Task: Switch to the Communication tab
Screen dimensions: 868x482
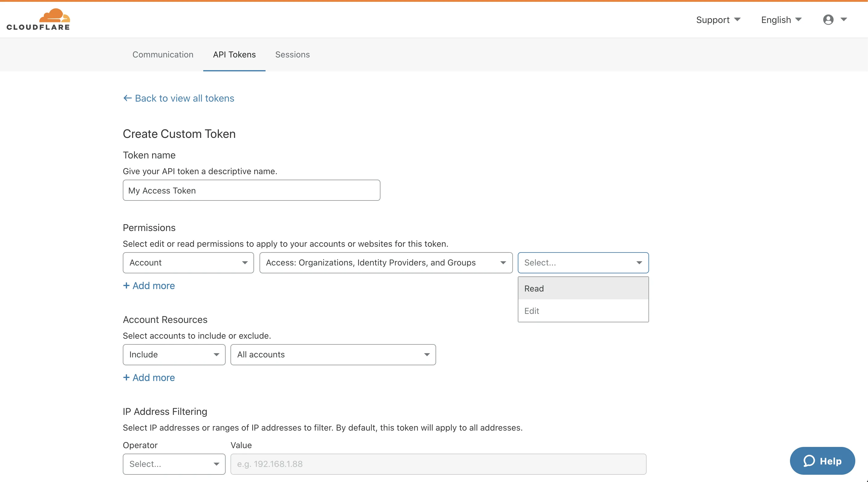Action: point(163,54)
